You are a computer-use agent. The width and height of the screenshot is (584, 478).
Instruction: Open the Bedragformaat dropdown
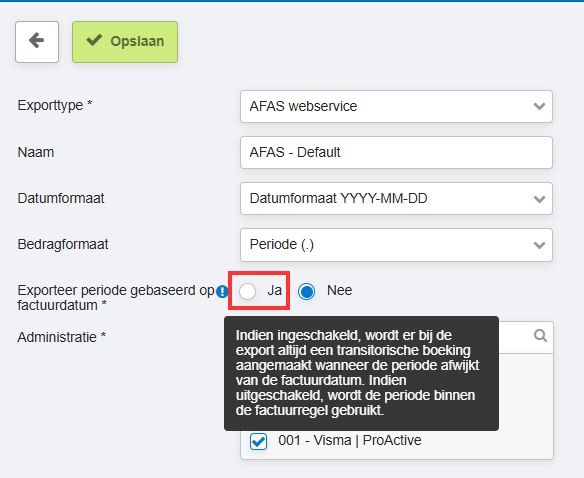[396, 245]
